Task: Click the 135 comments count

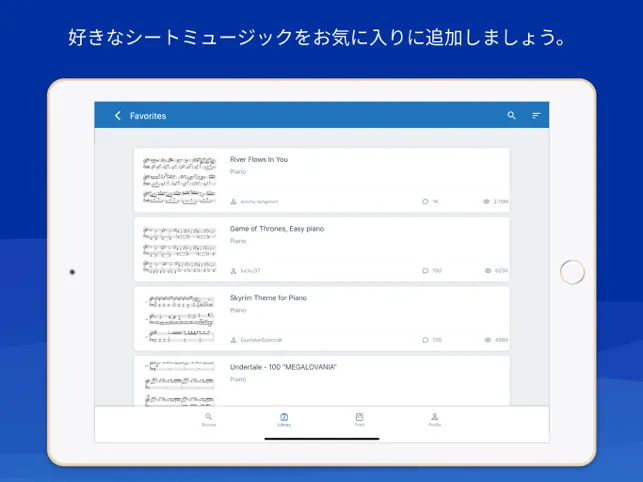Action: pyautogui.click(x=437, y=340)
